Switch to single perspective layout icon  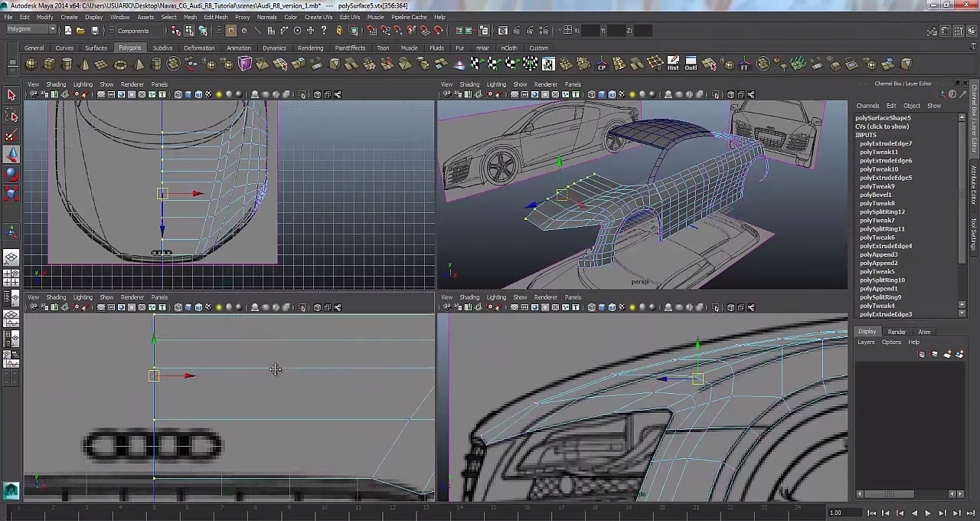point(11,258)
